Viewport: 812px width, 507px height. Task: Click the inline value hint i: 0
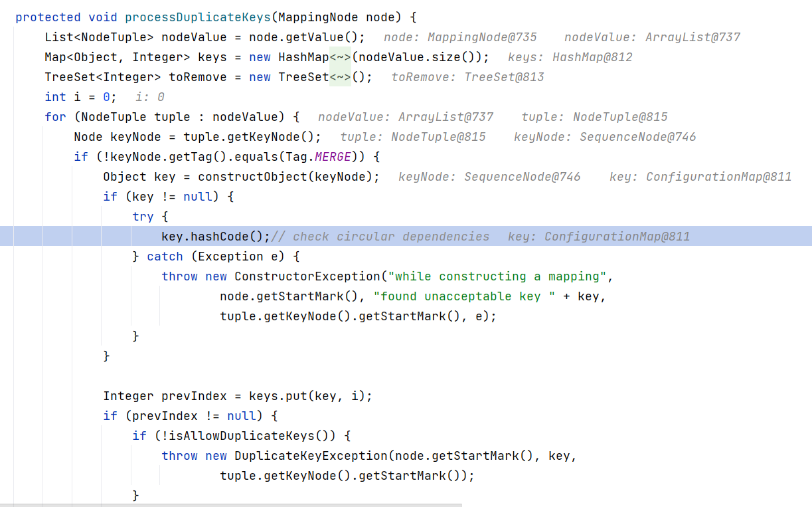click(150, 97)
